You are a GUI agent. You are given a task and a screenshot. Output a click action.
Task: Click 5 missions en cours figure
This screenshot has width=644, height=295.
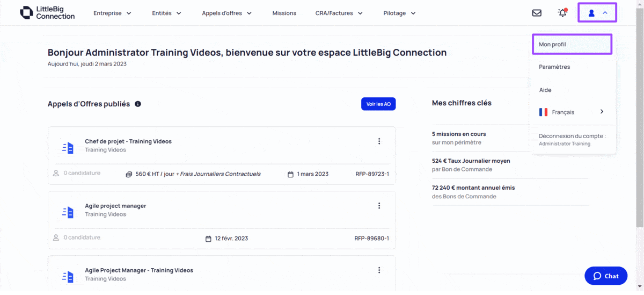click(459, 134)
